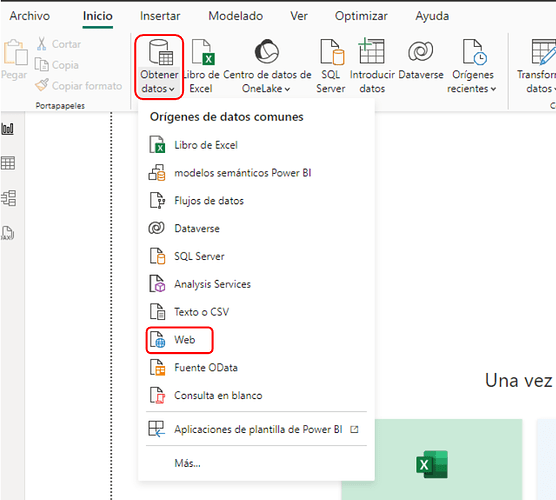Click Dataverse icon in the ribbon

[421, 51]
